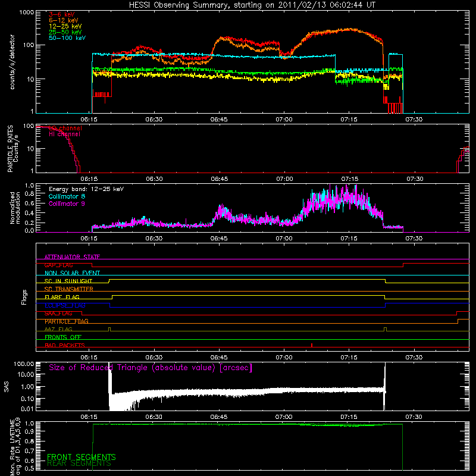Viewport: 476px width, 476px height.
Task: Click 'Size of Reduced Triangle' caption
Action: 151,368
